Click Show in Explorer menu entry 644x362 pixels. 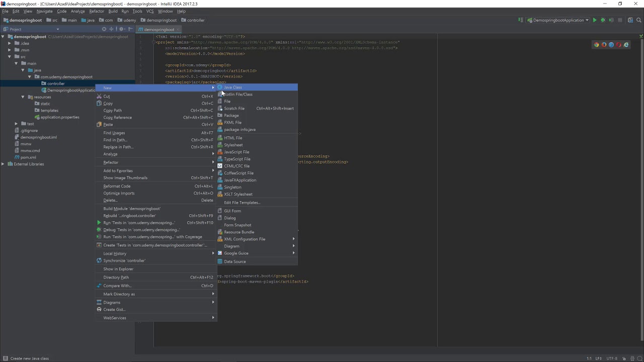click(156, 269)
